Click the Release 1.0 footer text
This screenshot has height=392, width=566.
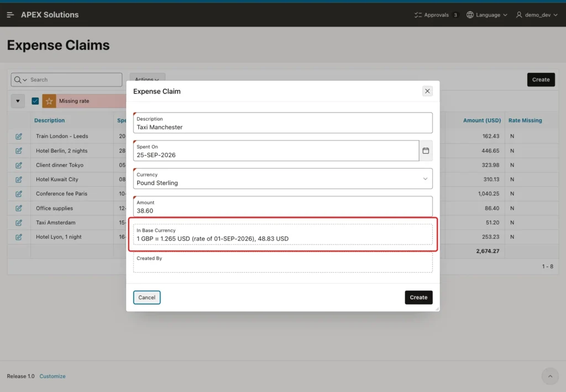pos(20,376)
